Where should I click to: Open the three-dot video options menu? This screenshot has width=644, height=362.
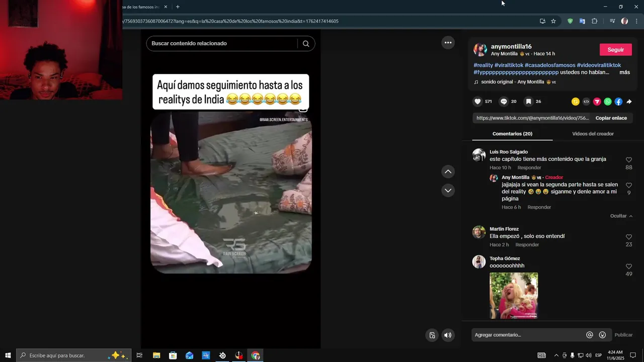(x=448, y=43)
